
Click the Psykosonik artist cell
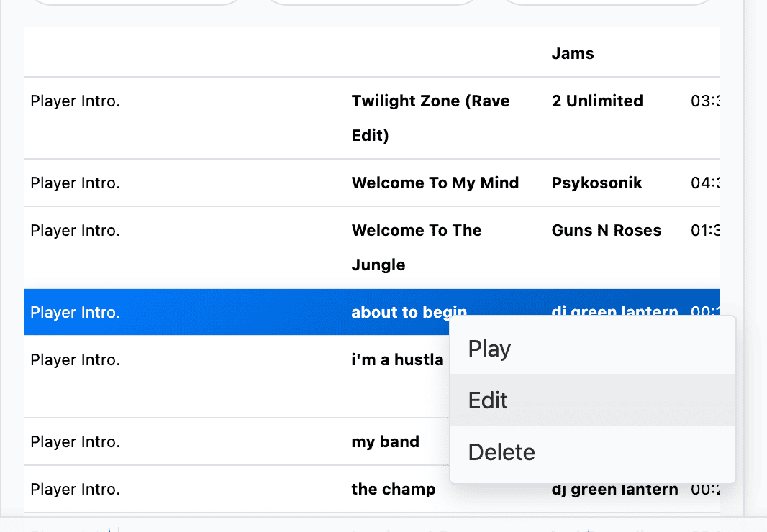pyautogui.click(x=596, y=183)
